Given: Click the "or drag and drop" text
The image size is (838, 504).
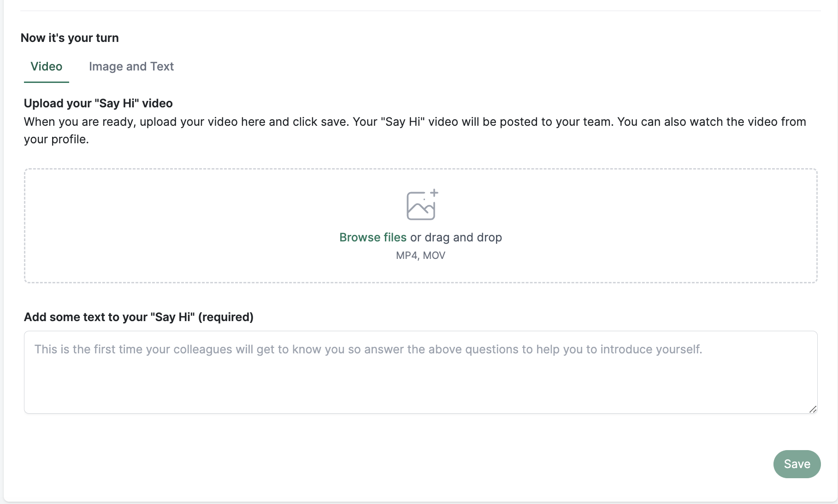Looking at the screenshot, I should (x=456, y=237).
